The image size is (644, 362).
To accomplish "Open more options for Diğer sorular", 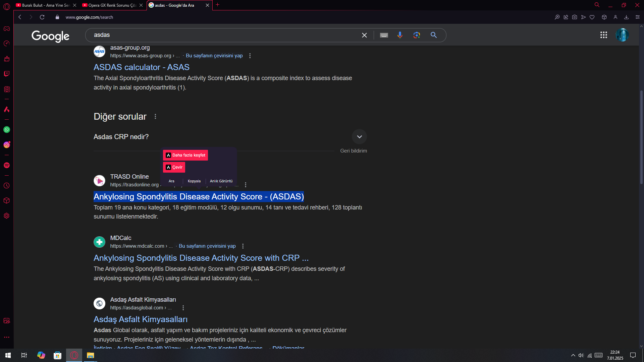I will pyautogui.click(x=155, y=116).
